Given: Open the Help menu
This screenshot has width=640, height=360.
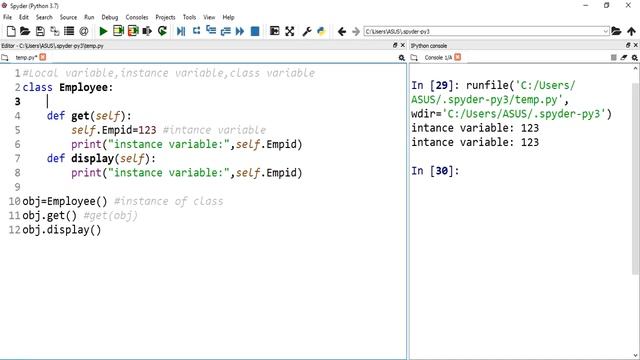Looking at the screenshot, I should pyautogui.click(x=228, y=17).
